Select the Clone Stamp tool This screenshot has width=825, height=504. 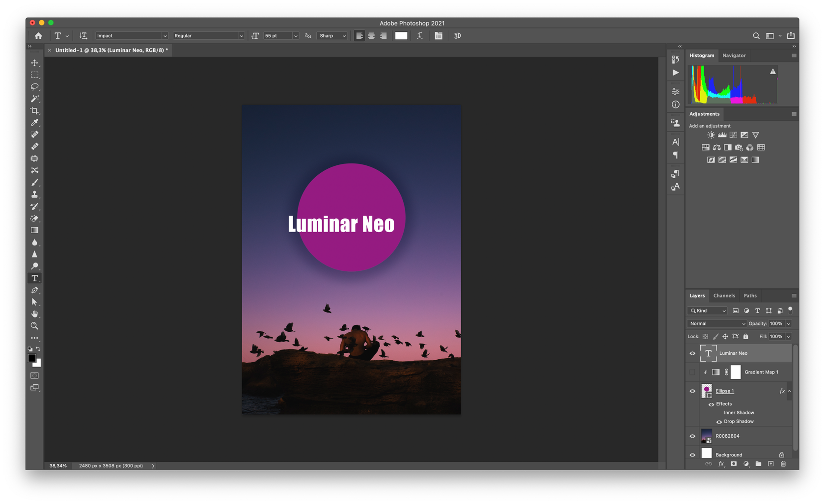(34, 194)
